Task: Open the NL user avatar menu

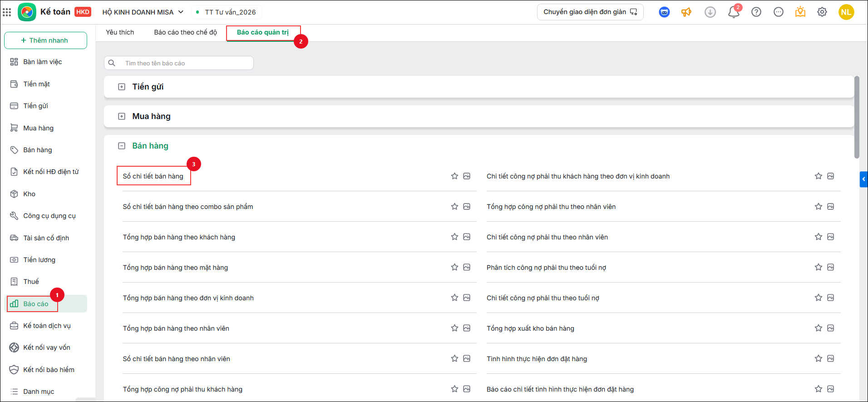Action: pos(846,12)
